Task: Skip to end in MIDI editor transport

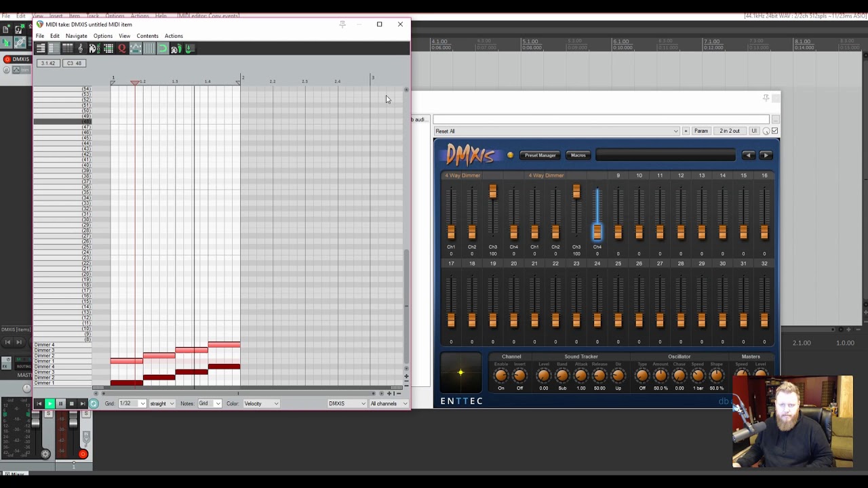Action: click(x=82, y=403)
